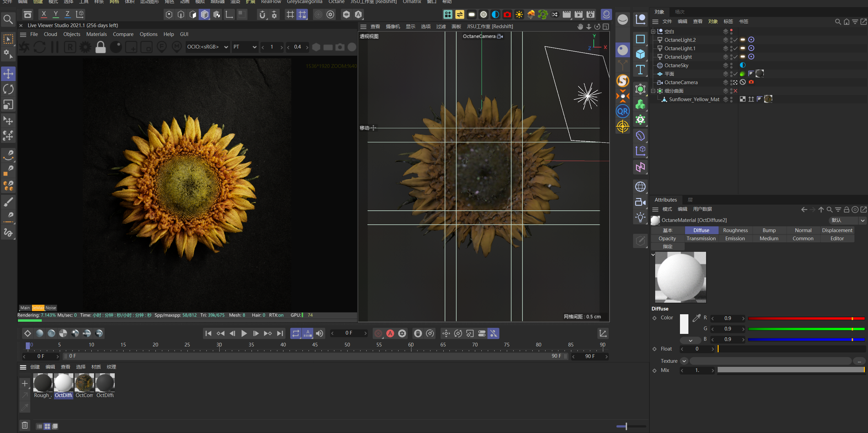Switch to the Roughness tab

click(x=735, y=230)
